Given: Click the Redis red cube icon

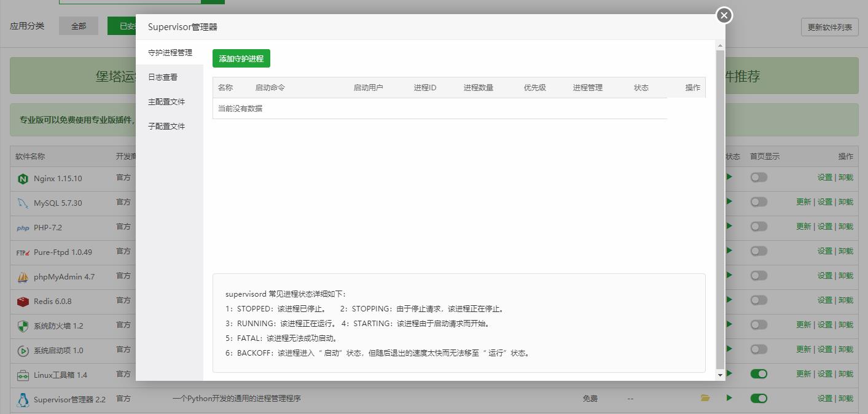Looking at the screenshot, I should (x=23, y=302).
